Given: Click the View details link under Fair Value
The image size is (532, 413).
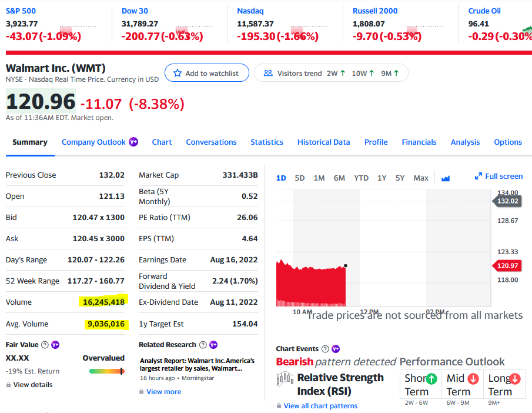Looking at the screenshot, I should 33,385.
